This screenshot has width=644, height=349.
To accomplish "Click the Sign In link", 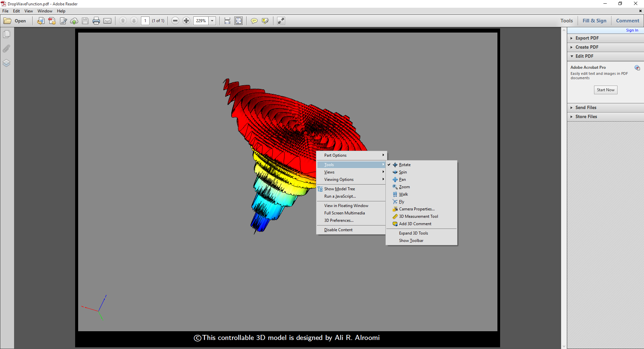I will click(x=632, y=30).
